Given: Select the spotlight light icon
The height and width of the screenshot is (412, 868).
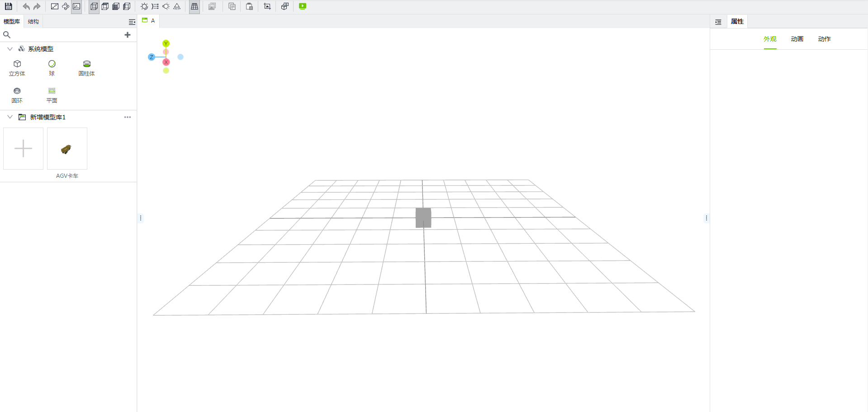Looking at the screenshot, I should (x=177, y=6).
